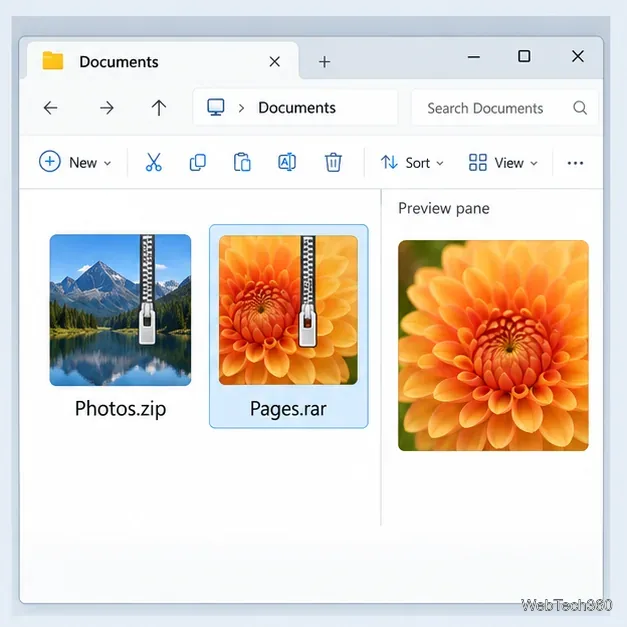Click the Search Documents field
This screenshot has height=627, width=627.
[x=505, y=108]
